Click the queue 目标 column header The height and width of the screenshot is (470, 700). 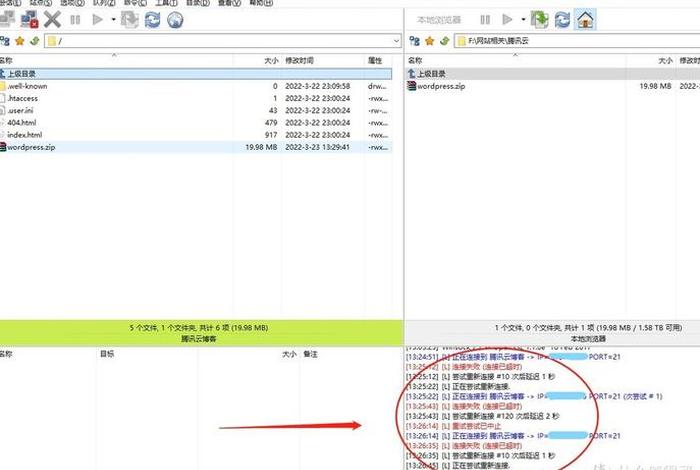point(107,354)
